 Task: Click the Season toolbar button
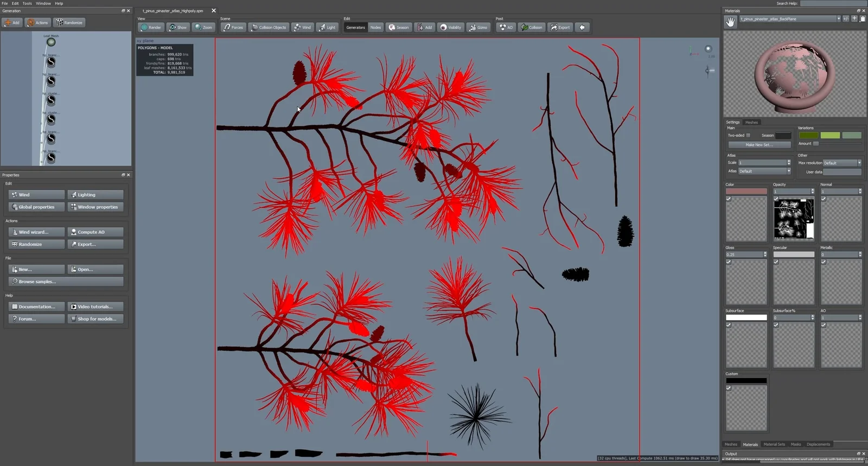(399, 27)
